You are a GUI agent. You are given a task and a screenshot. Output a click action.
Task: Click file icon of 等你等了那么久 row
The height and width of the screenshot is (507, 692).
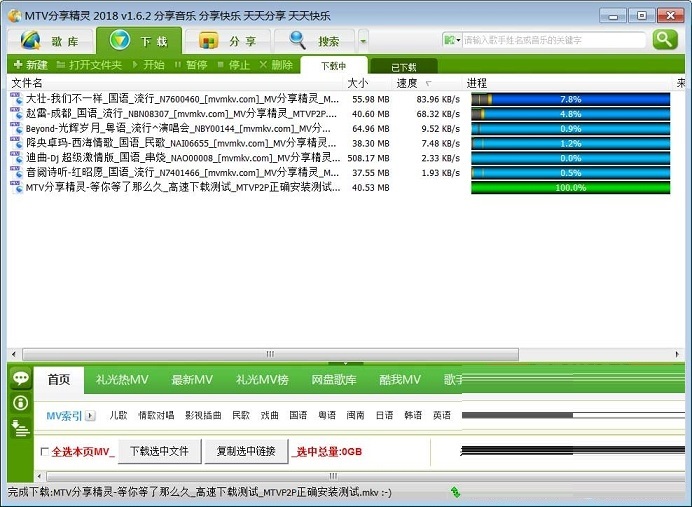coord(16,188)
